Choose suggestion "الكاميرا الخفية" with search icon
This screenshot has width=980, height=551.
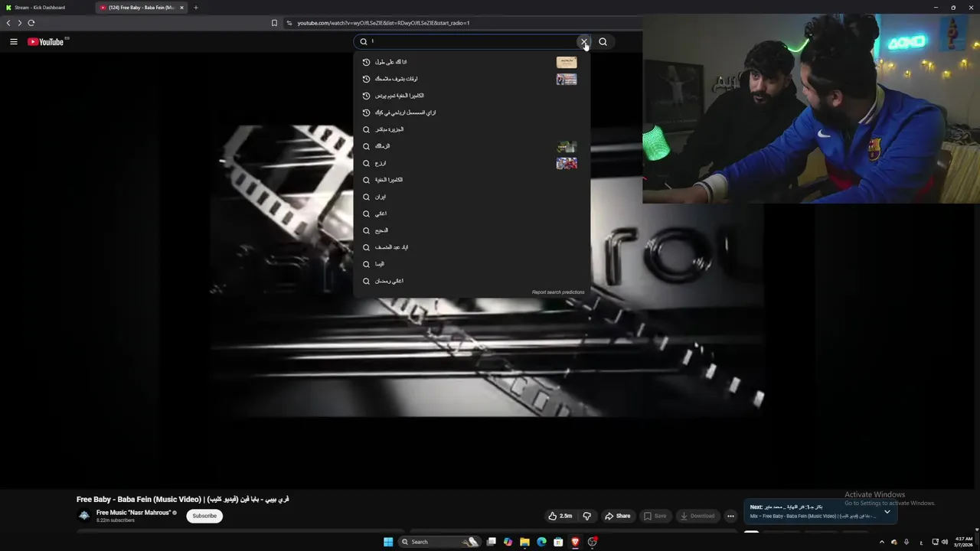click(x=471, y=180)
